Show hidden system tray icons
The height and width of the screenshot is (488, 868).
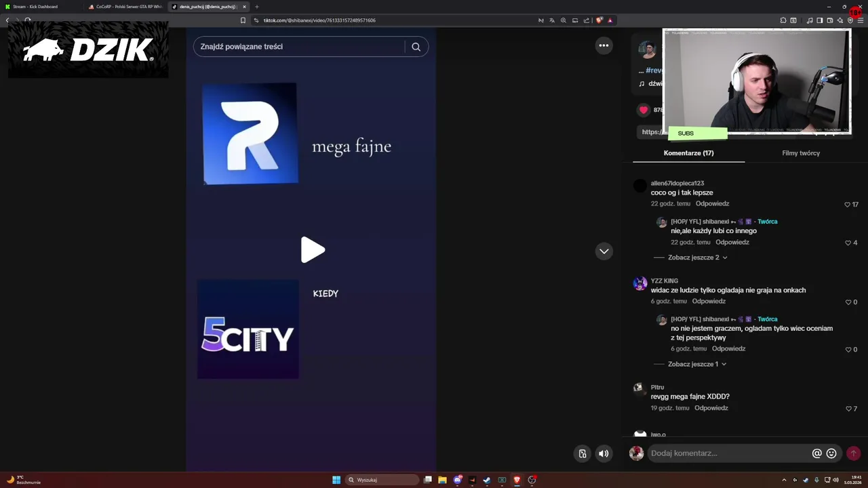785,480
